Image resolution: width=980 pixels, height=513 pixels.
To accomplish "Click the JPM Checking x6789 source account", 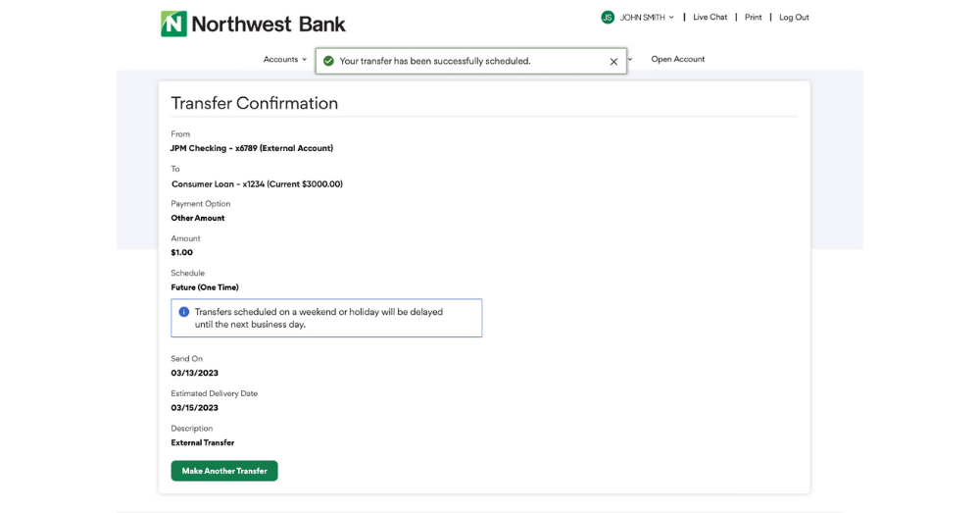I will coord(252,148).
